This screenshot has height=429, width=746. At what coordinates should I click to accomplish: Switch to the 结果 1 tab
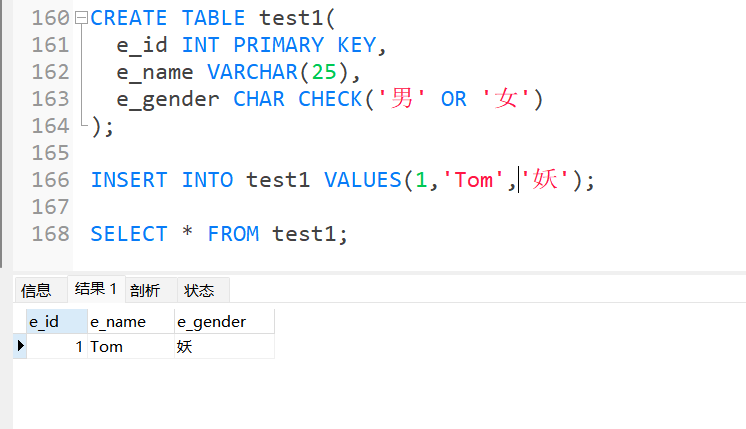96,289
